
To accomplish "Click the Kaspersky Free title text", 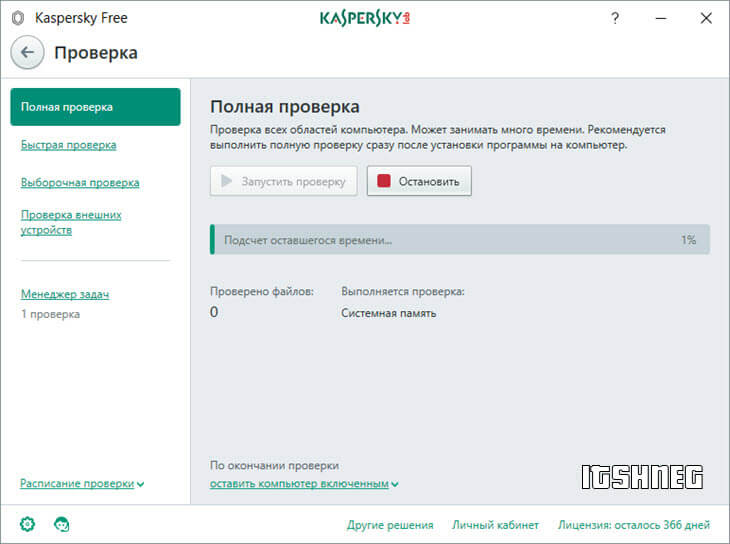I will coord(81,18).
